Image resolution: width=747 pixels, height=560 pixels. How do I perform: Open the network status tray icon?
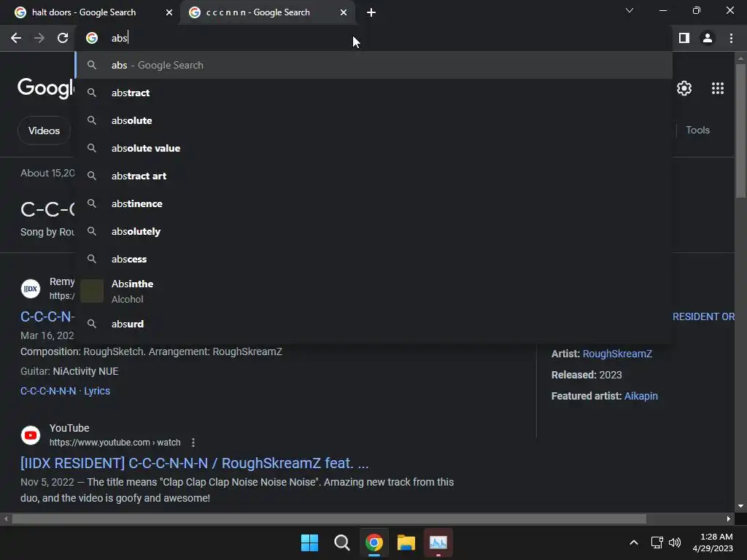pyautogui.click(x=657, y=542)
